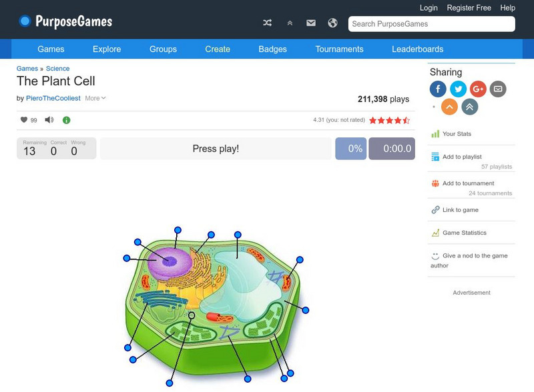Open the Games navigation menu
534x392 pixels.
pyautogui.click(x=51, y=49)
